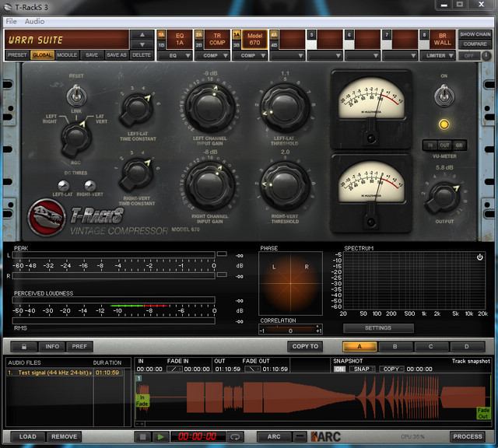Set VU-meter to GR mode
This screenshot has height=448, width=498.
click(x=459, y=145)
